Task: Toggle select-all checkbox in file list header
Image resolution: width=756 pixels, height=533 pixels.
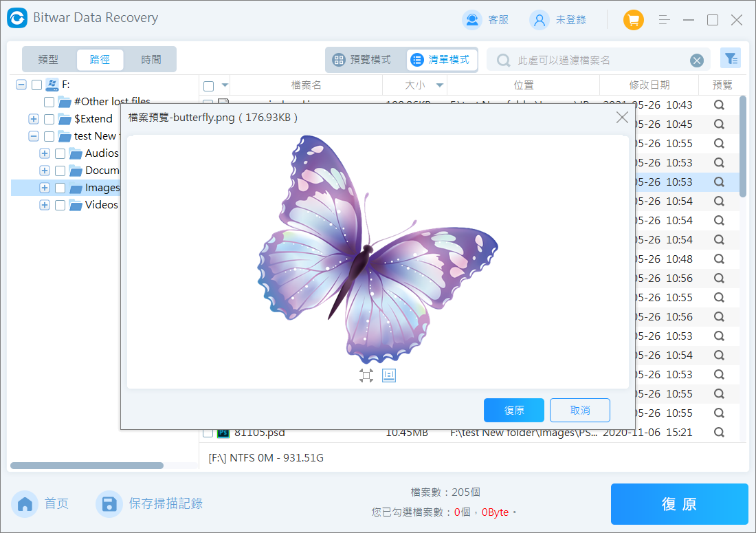Action: pyautogui.click(x=208, y=86)
